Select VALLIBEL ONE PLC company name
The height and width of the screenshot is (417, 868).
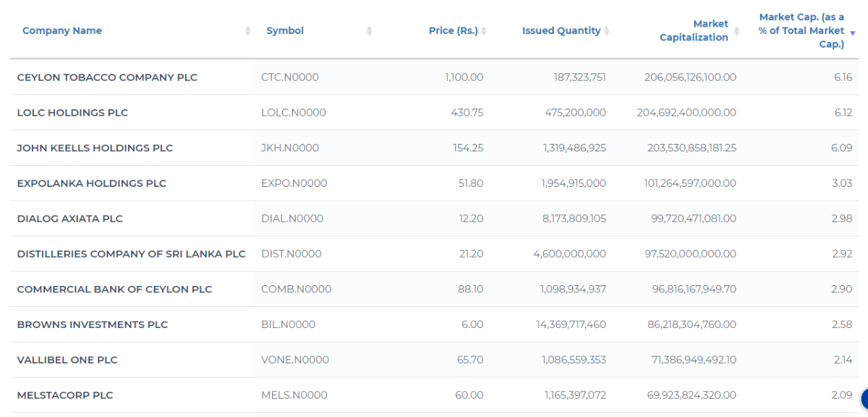pos(67,361)
